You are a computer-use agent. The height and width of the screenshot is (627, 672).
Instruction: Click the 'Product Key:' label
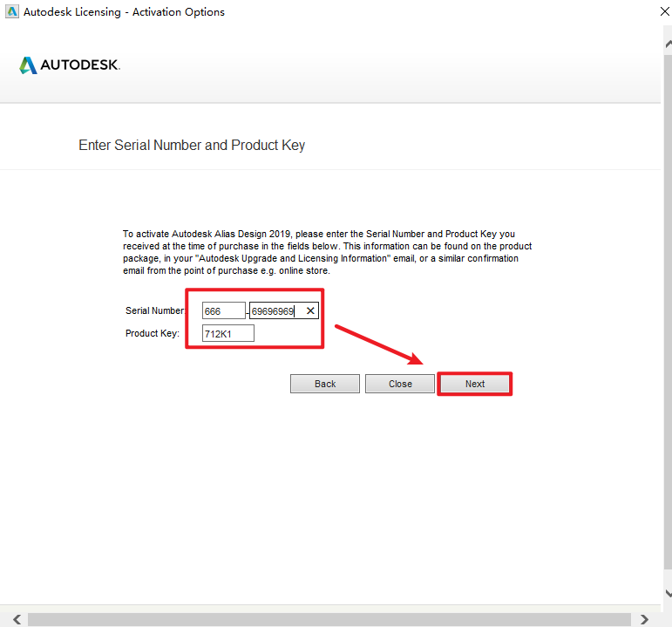click(153, 333)
